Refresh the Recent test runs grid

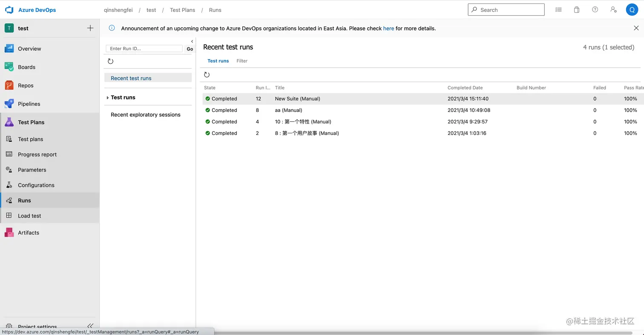pos(207,75)
